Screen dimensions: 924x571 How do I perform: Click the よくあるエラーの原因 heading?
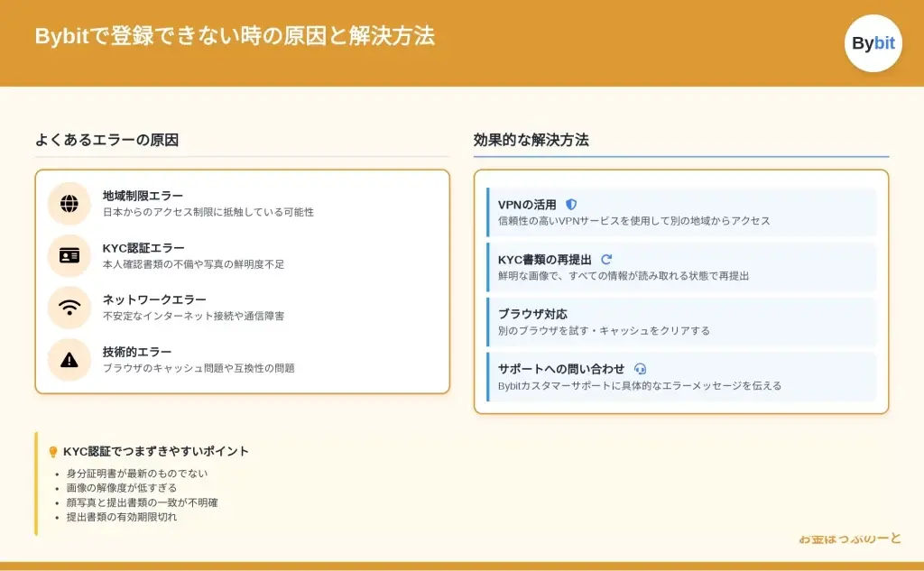pos(106,140)
